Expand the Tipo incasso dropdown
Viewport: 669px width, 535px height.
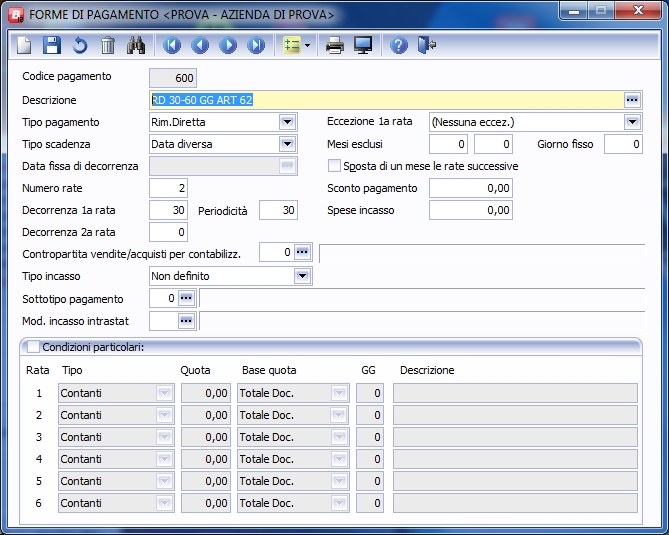[x=303, y=276]
